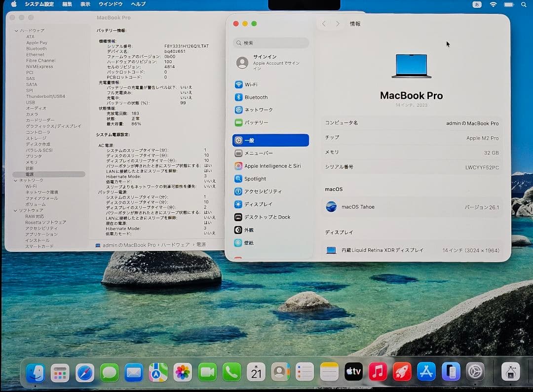The width and height of the screenshot is (533, 392).
Task: Select アプリケーション in System Information sidebar
Action: 41,234
